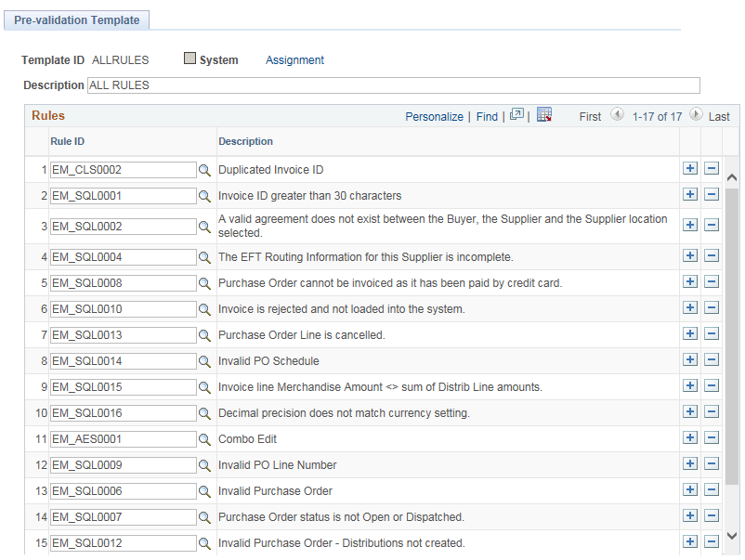
Task: Open View All popup window icon
Action: pyautogui.click(x=516, y=114)
